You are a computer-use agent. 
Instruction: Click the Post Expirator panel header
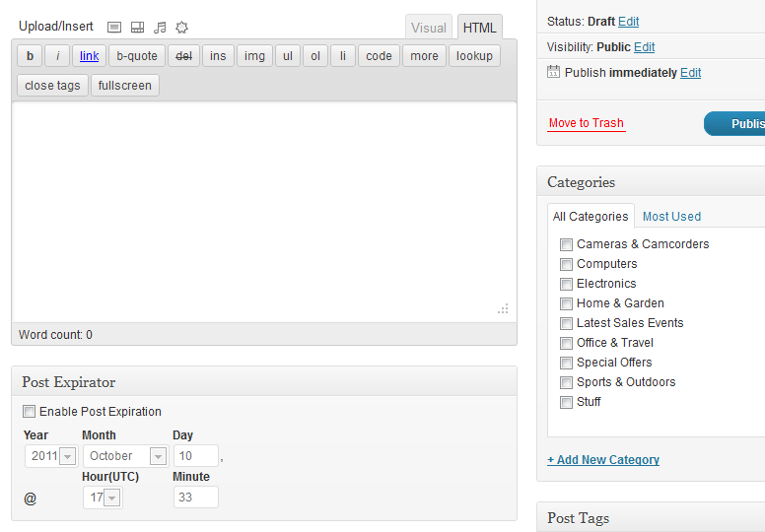pyautogui.click(x=264, y=382)
